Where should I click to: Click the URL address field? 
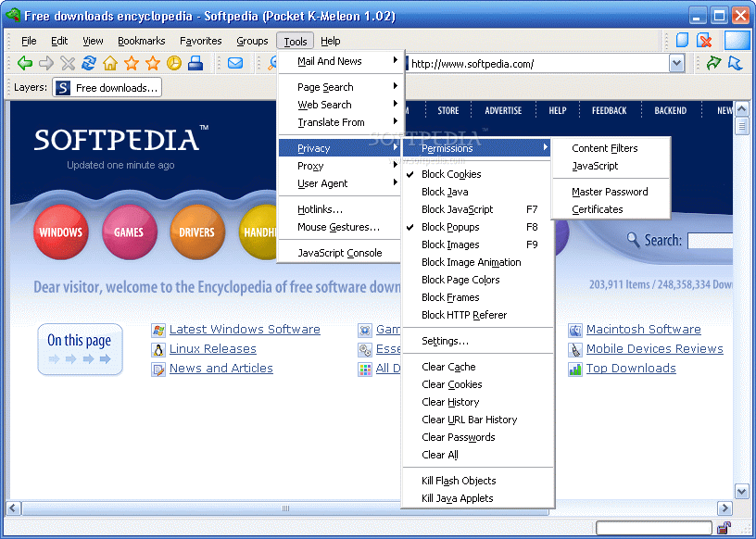(x=537, y=64)
